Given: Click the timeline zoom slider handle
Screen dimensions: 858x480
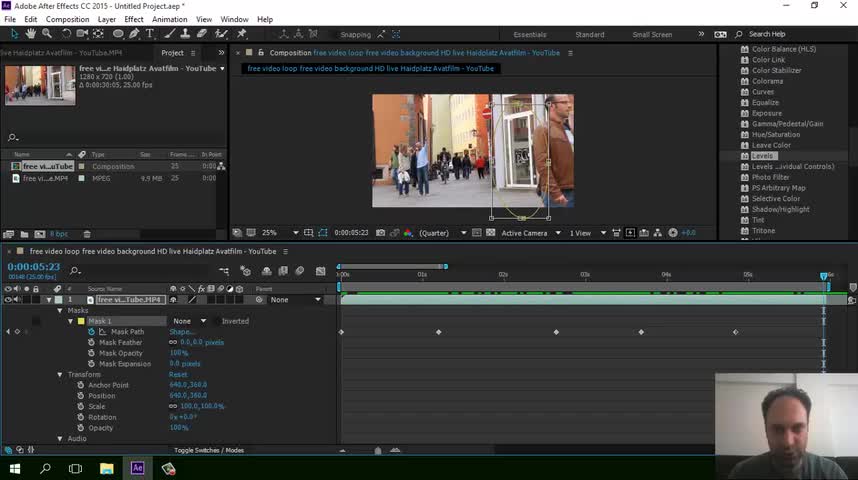Looking at the screenshot, I should (x=378, y=450).
